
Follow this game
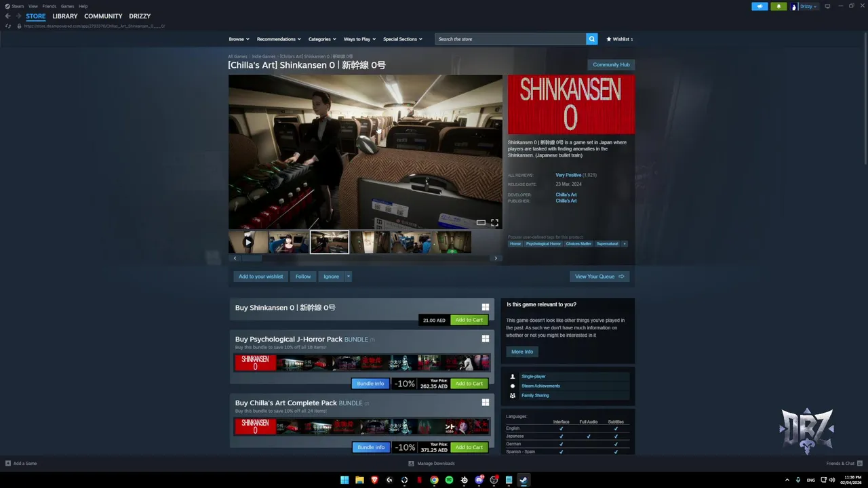(303, 277)
